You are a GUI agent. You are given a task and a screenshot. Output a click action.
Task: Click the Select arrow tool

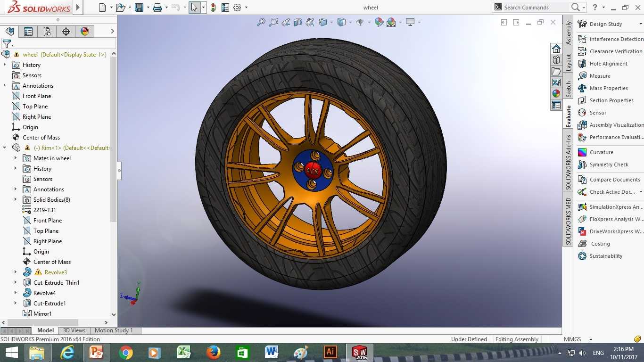click(x=194, y=8)
